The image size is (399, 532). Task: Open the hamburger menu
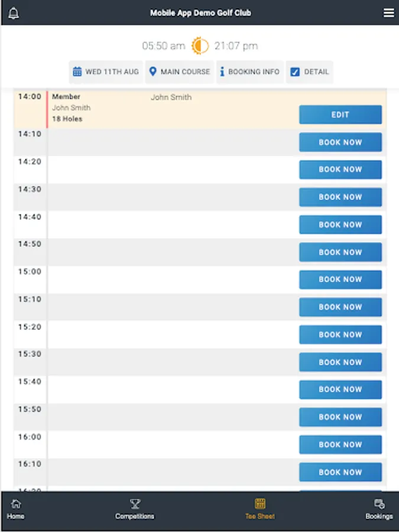coord(388,13)
